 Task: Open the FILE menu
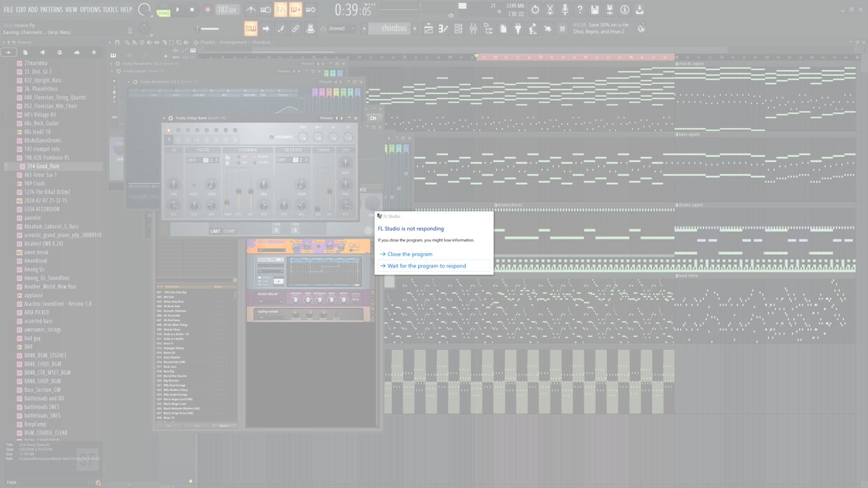[8, 9]
